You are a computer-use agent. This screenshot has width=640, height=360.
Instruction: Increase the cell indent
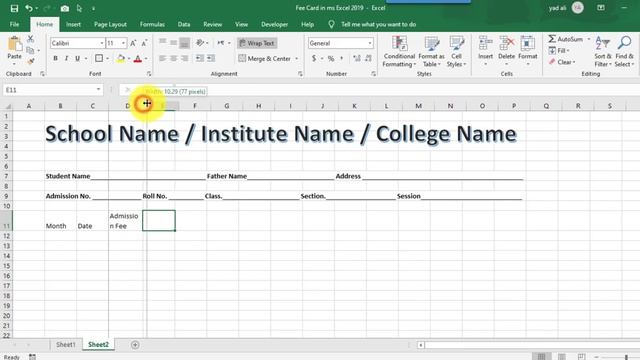coord(211,58)
